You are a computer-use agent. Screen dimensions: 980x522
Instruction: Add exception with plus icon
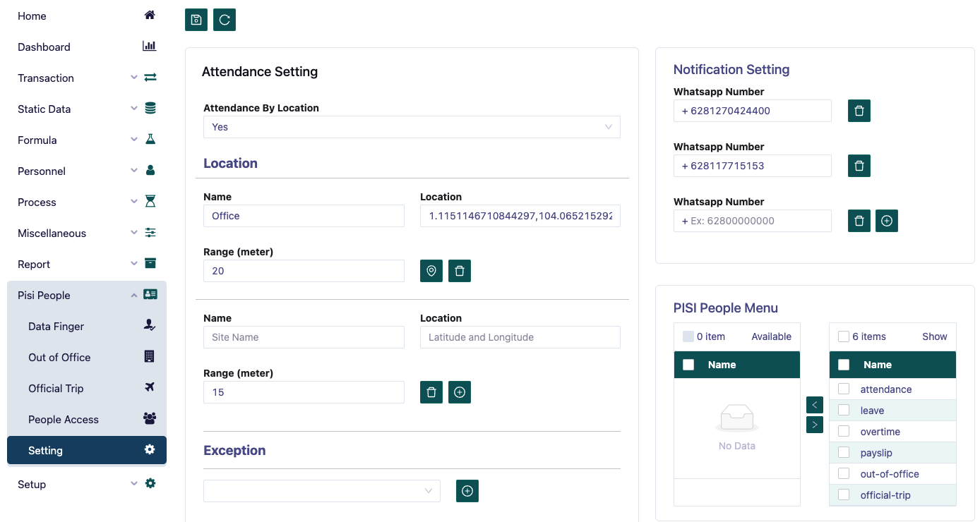pos(467,491)
